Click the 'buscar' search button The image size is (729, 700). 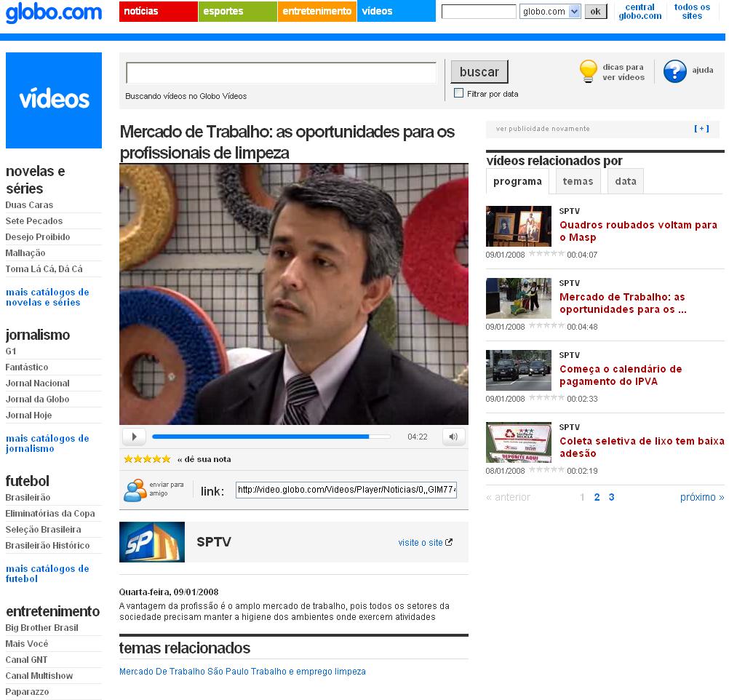[x=479, y=72]
